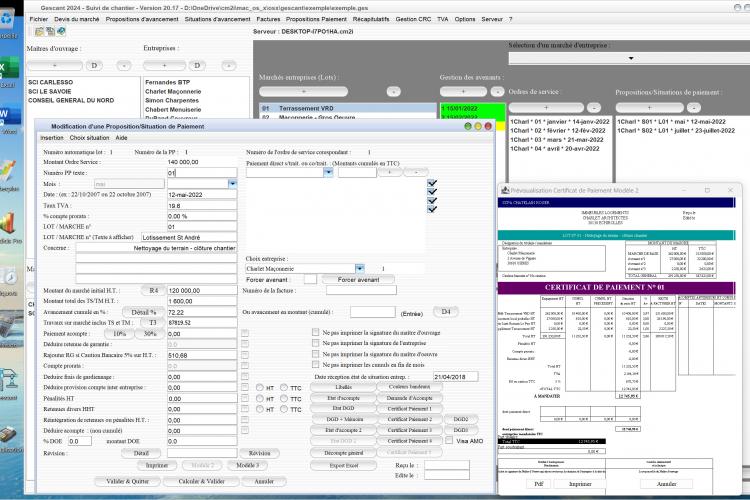Open the Fichier menu
Image resolution: width=750 pixels, height=500 pixels.
click(39, 19)
